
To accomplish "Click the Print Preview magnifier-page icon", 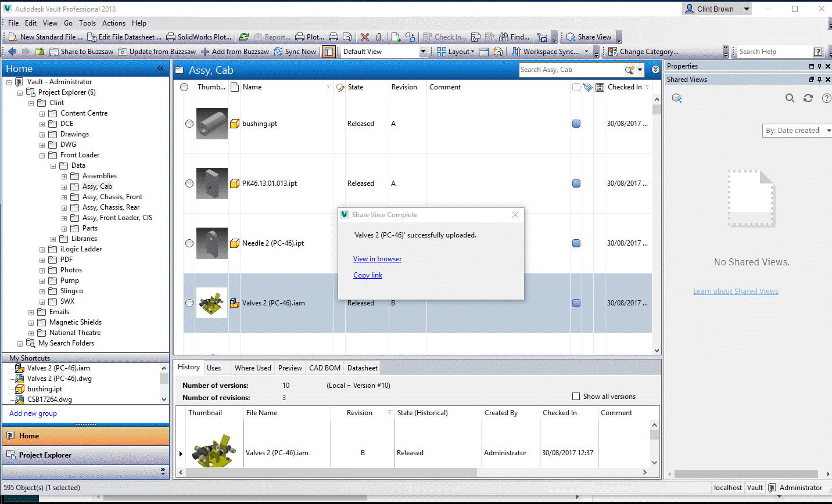I will coord(347,37).
